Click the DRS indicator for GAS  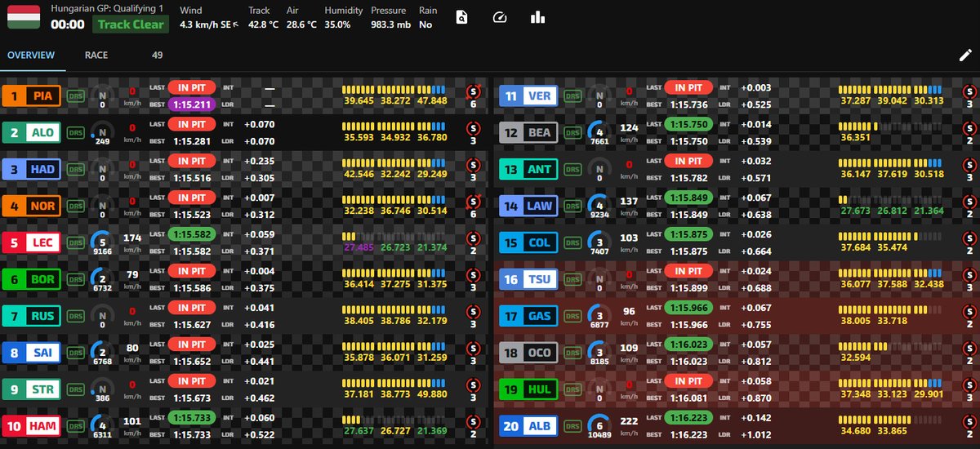572,317
